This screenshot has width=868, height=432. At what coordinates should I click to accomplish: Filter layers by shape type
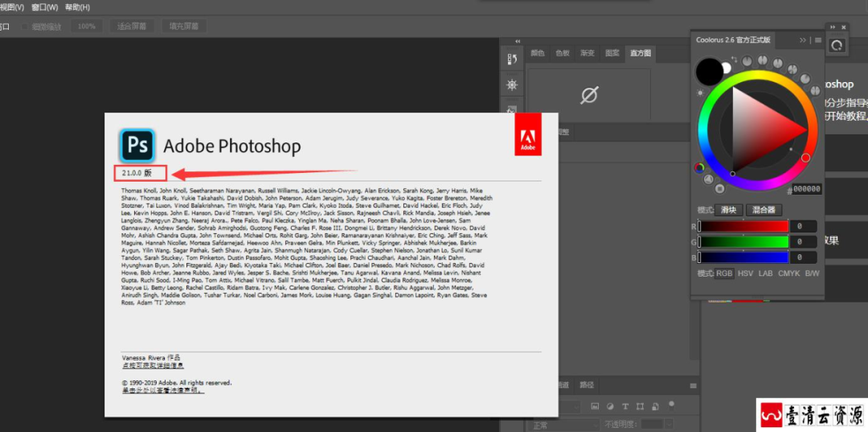tap(641, 406)
